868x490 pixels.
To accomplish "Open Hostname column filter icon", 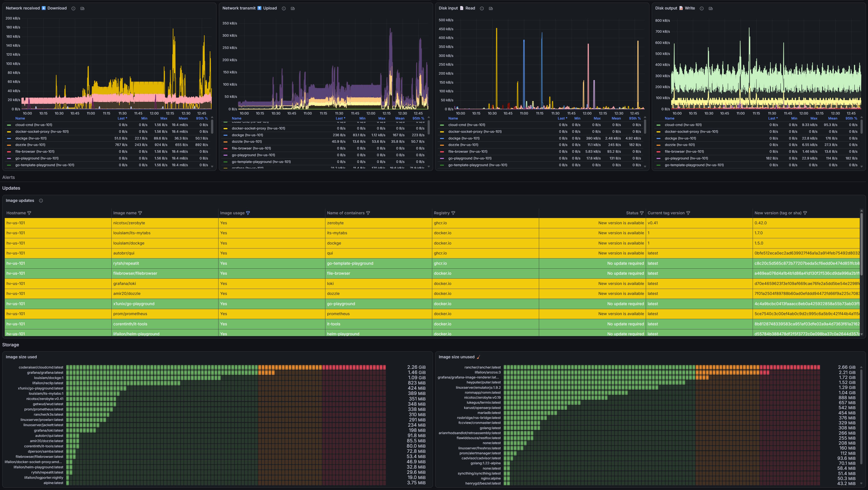I will tap(29, 213).
